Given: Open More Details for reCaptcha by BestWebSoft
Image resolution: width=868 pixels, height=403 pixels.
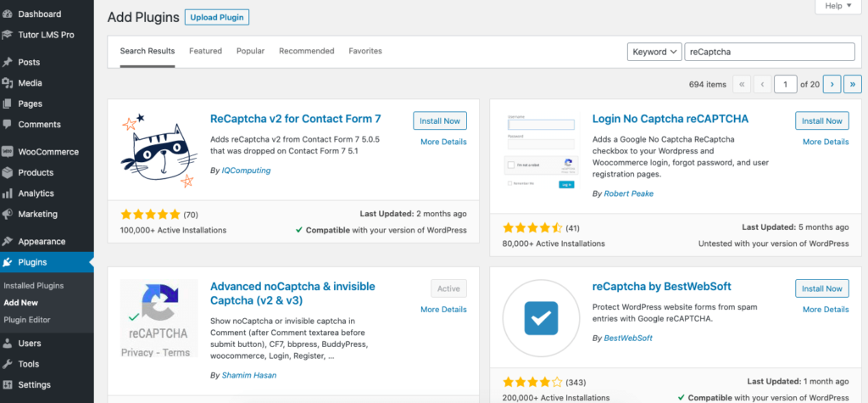Looking at the screenshot, I should (x=826, y=310).
